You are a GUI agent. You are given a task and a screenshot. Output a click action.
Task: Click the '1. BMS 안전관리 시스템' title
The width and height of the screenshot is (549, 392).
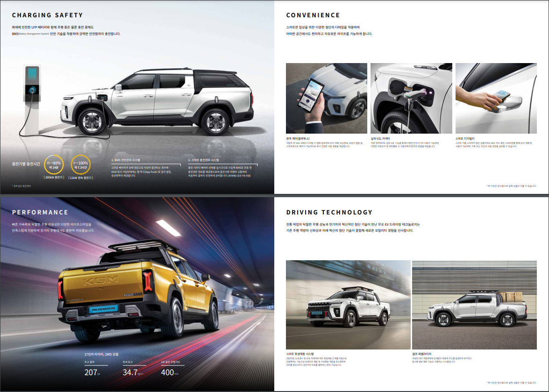point(126,160)
